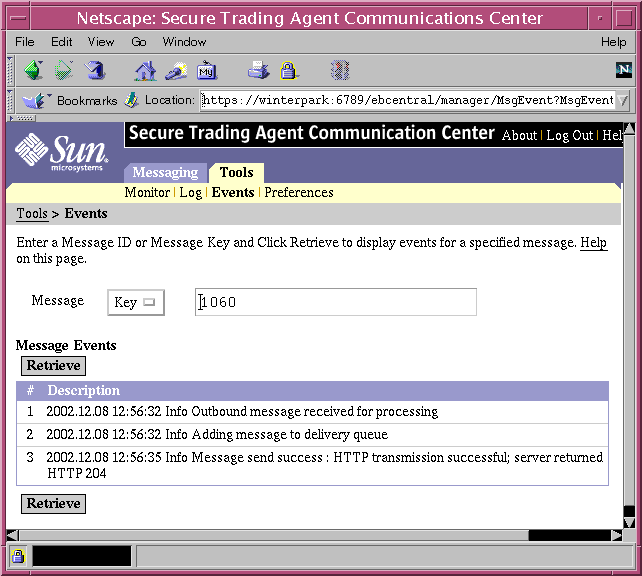Click the status bar security lock icon

point(18,556)
